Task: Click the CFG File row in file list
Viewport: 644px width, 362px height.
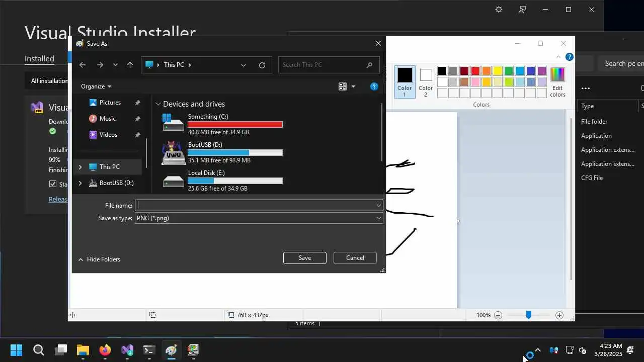Action: click(592, 178)
